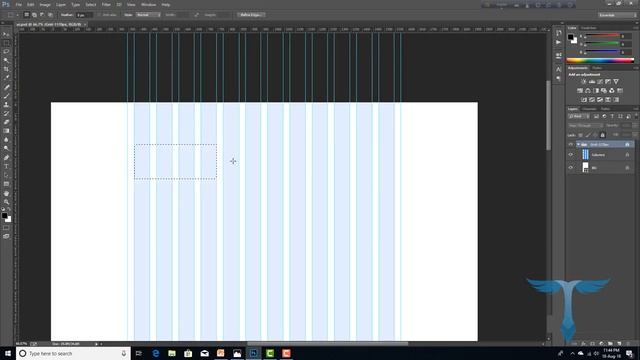This screenshot has height=360, width=640.
Task: Select the Dodge tool
Action: pos(6,149)
